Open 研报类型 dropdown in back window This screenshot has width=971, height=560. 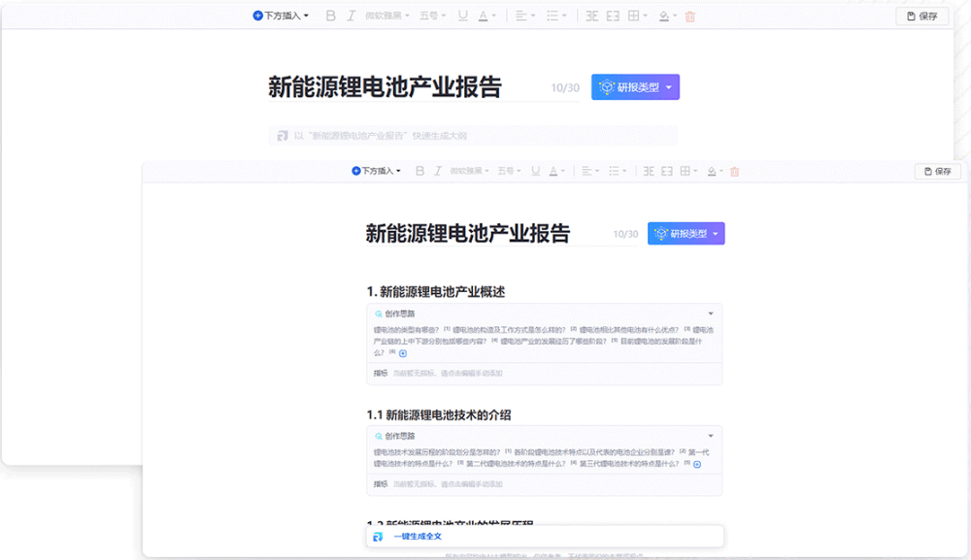coord(635,87)
